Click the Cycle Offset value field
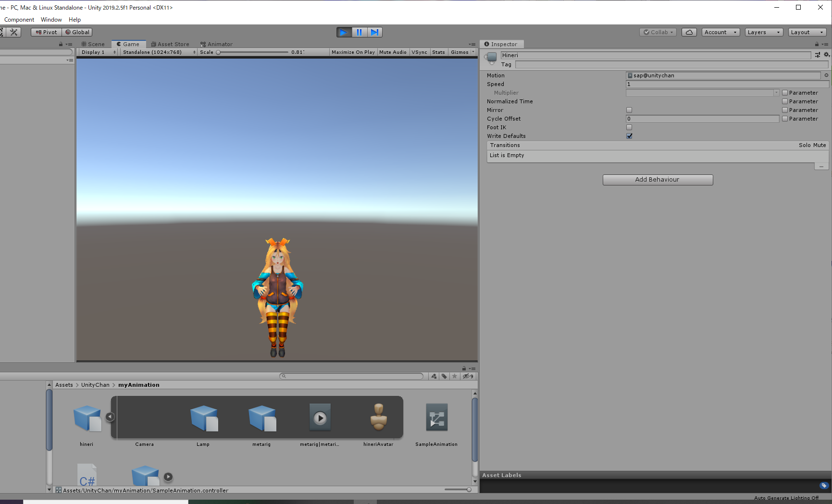The image size is (832, 504). coord(702,119)
